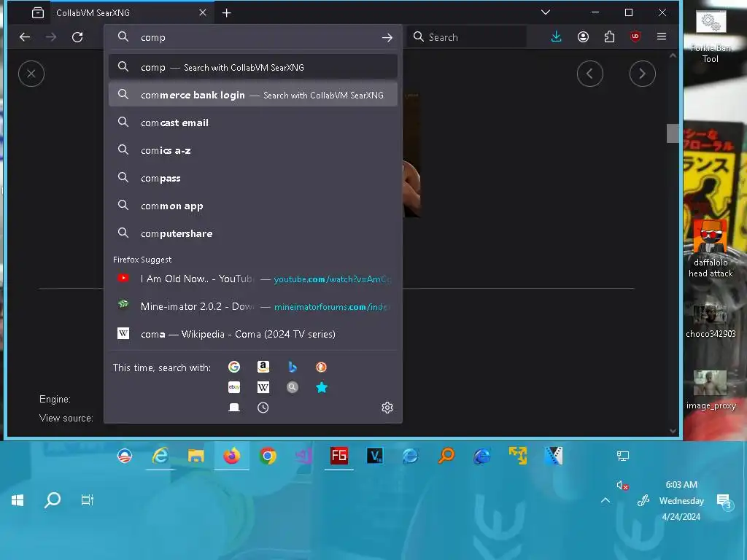Search history via the clock icon
The width and height of the screenshot is (747, 560).
[x=263, y=408]
